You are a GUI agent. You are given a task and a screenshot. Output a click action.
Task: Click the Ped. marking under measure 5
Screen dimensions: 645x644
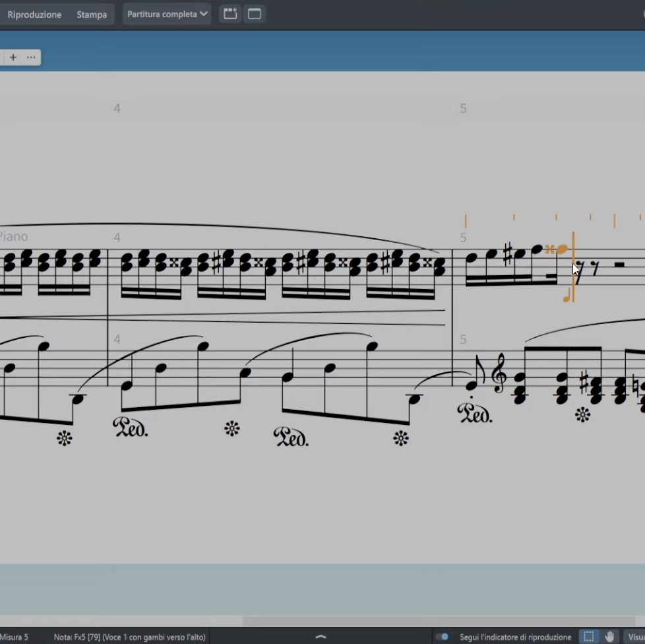(475, 414)
